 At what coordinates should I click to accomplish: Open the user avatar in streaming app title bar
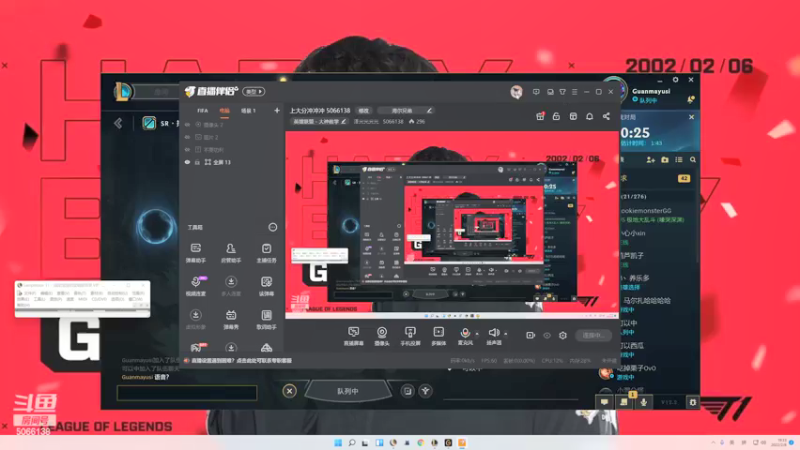point(516,92)
